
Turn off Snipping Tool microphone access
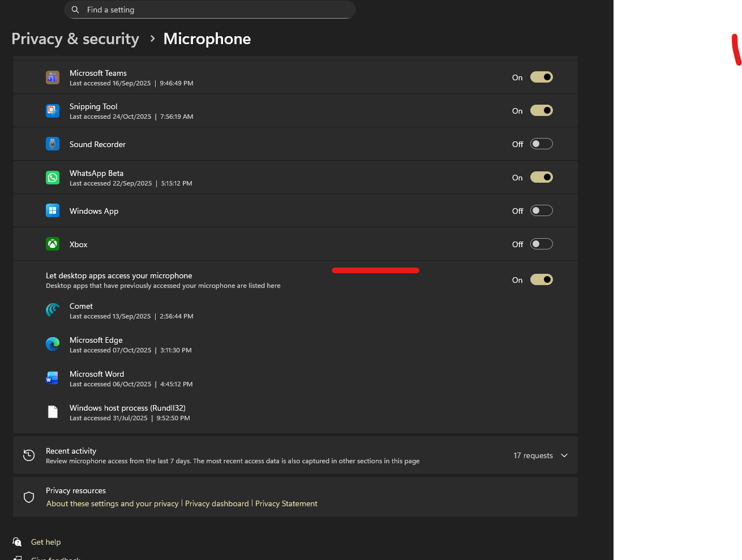[542, 110]
